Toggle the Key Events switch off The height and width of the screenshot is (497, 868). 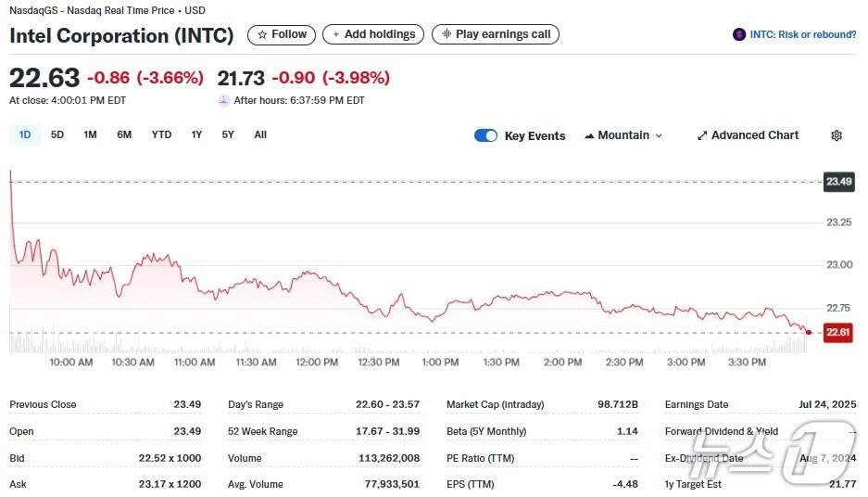click(485, 135)
